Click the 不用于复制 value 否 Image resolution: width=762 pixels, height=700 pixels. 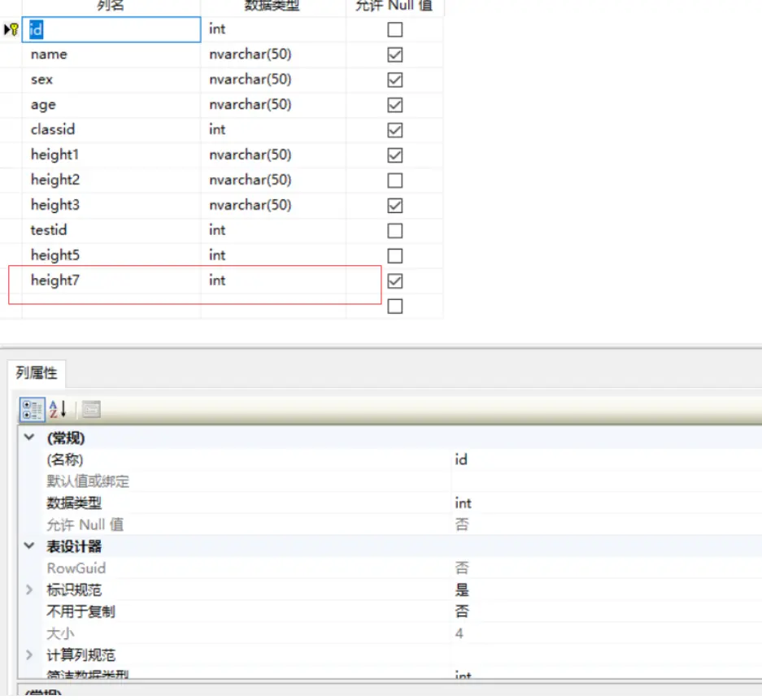462,611
